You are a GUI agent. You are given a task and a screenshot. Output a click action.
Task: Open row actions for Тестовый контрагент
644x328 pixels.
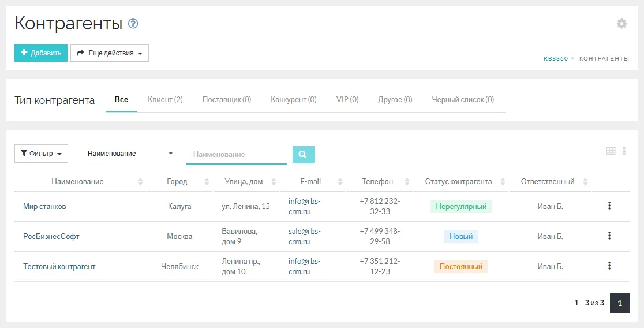(609, 266)
